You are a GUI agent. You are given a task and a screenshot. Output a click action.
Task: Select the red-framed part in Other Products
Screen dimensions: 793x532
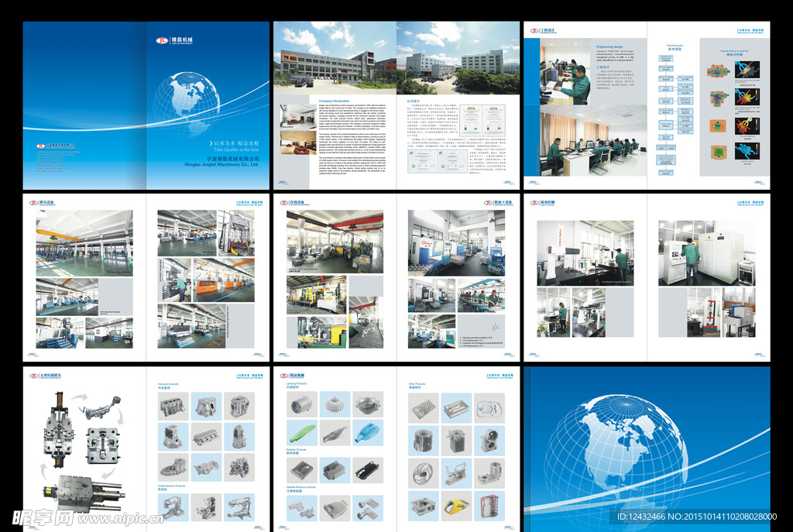coord(489,506)
